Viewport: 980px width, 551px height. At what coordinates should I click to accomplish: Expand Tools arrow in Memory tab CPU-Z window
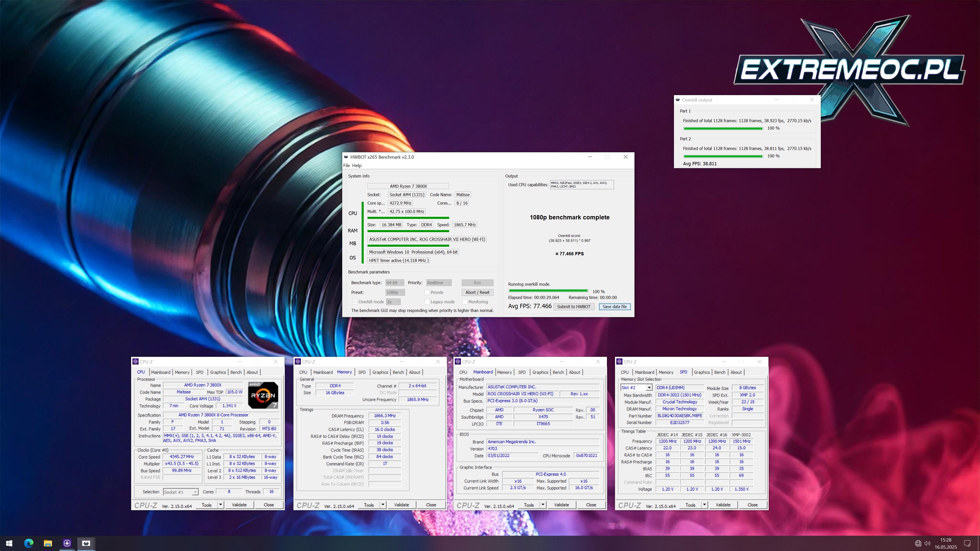point(383,505)
